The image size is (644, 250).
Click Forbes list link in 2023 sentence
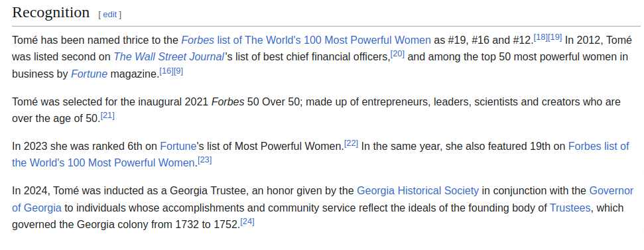click(598, 146)
